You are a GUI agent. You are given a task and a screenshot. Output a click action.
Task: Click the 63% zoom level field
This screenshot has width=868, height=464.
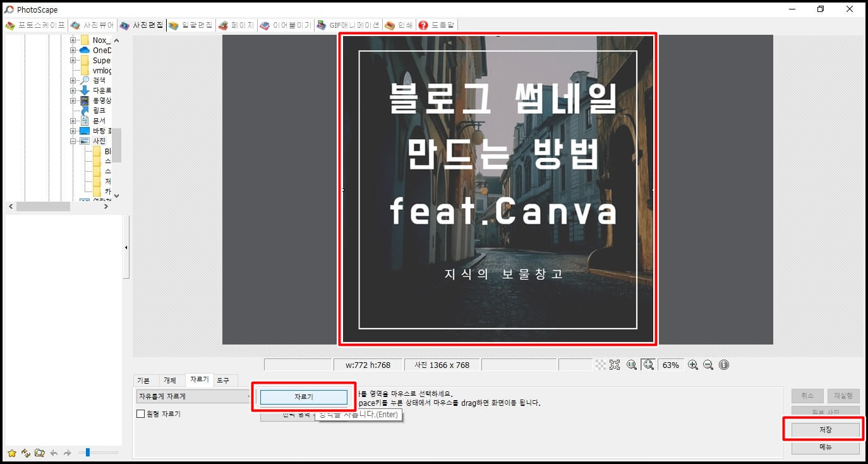(x=670, y=365)
